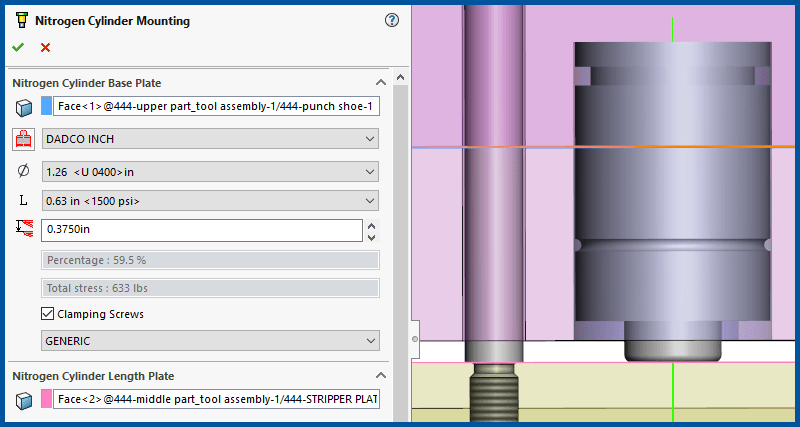The image size is (800, 427).
Task: Increase the 0.3750in value with up arrow
Action: coord(372,225)
